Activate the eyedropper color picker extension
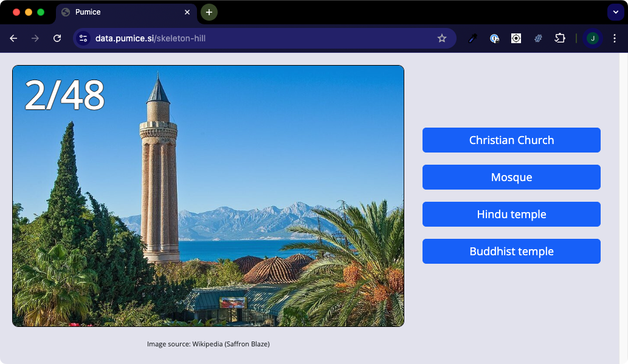The image size is (628, 364). 473,38
